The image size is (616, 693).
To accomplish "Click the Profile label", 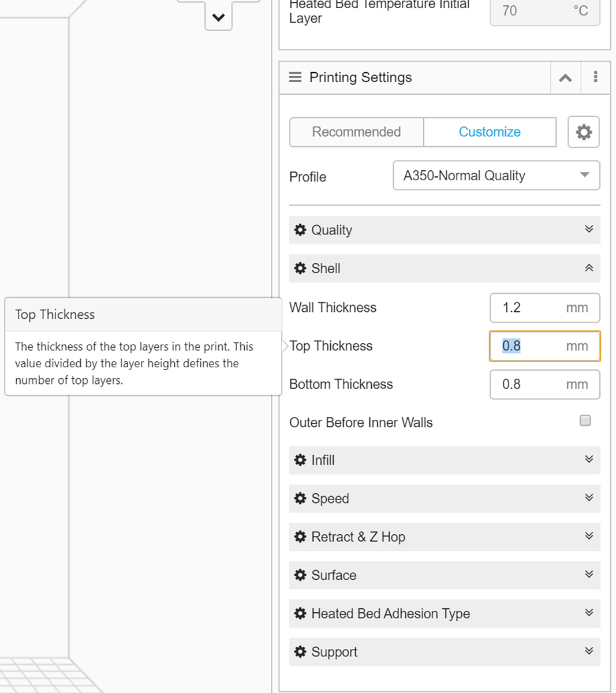I will coord(308,177).
